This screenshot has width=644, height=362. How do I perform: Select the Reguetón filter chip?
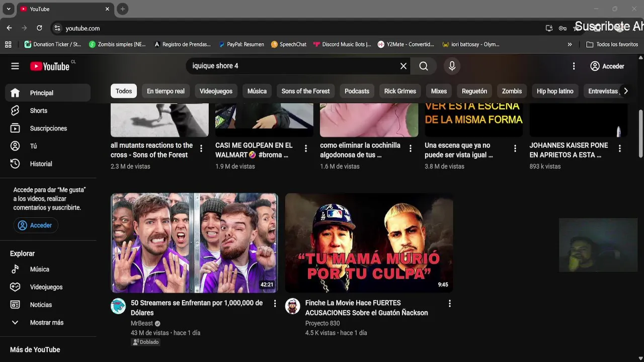pyautogui.click(x=474, y=91)
